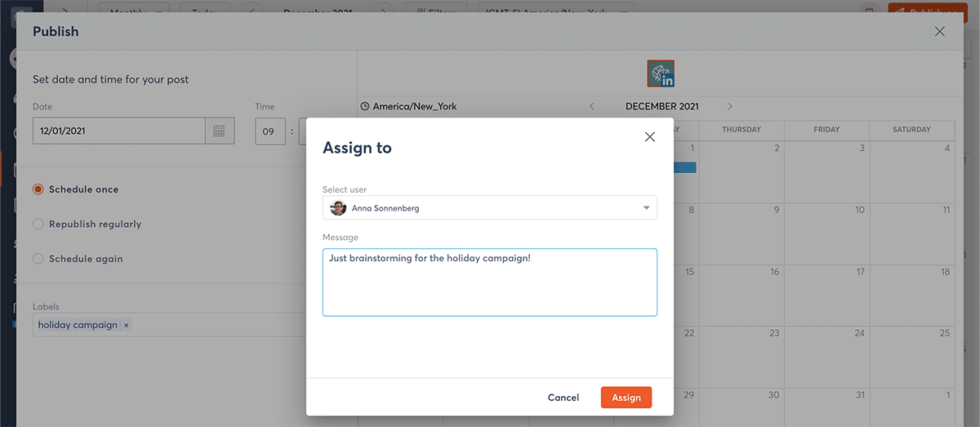Open the date picker calendar icon

coord(219,131)
